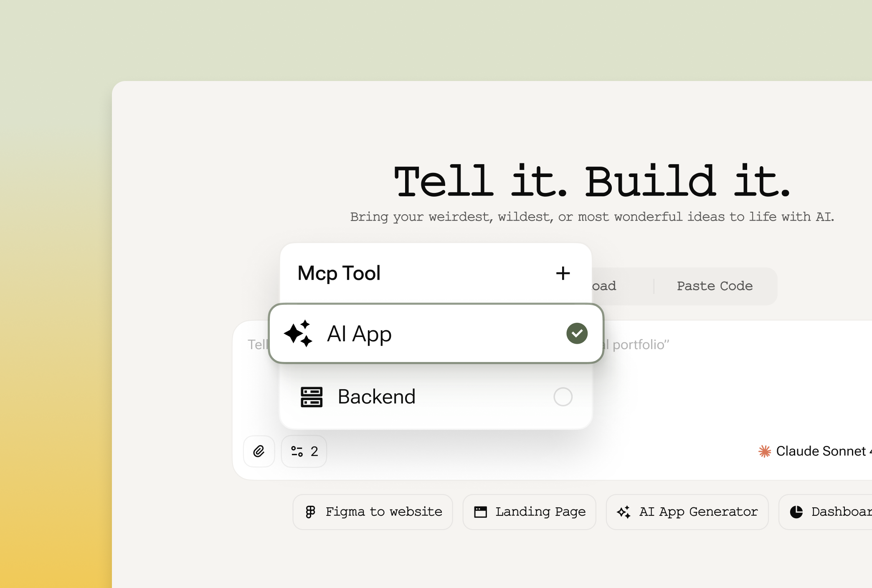Screen dimensions: 872x588
Task: Uncheck the green AI App checkmark
Action: [577, 333]
